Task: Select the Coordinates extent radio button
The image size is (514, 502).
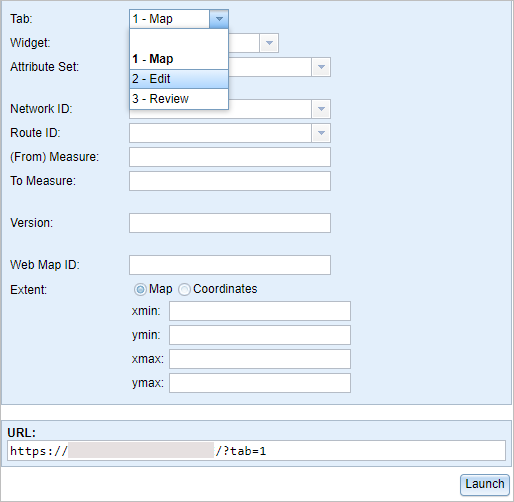Action: click(x=184, y=289)
